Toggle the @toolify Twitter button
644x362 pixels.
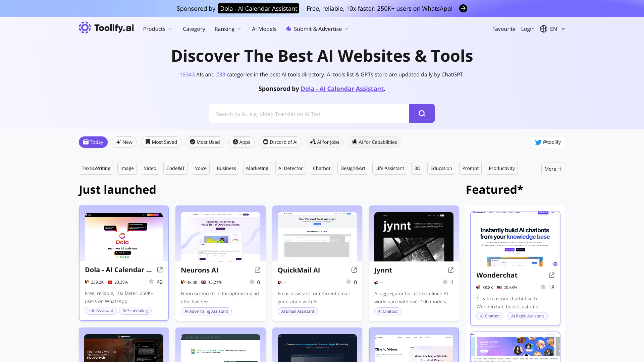tap(548, 142)
